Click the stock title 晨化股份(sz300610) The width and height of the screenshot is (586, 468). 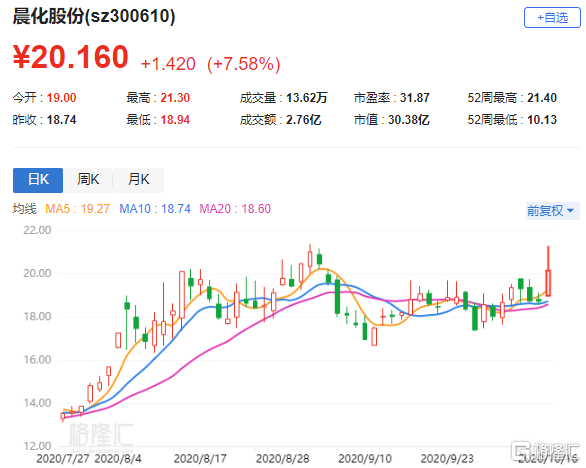pyautogui.click(x=94, y=16)
